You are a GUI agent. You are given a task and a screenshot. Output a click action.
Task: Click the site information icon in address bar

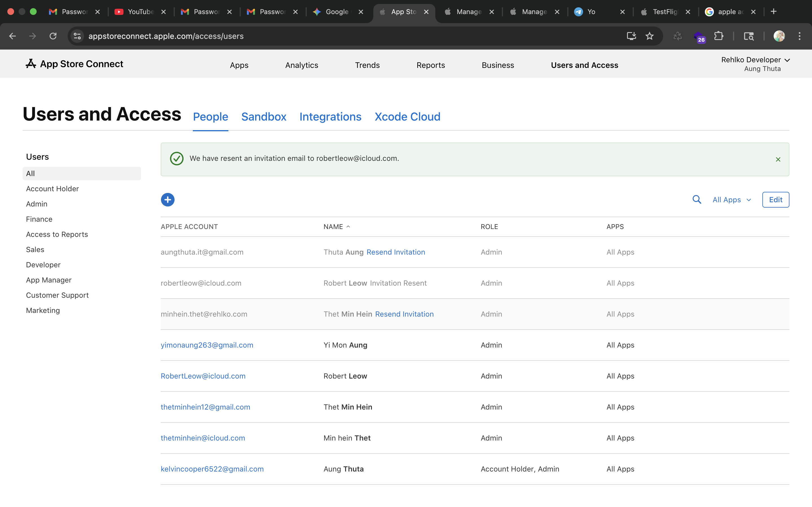tap(78, 36)
